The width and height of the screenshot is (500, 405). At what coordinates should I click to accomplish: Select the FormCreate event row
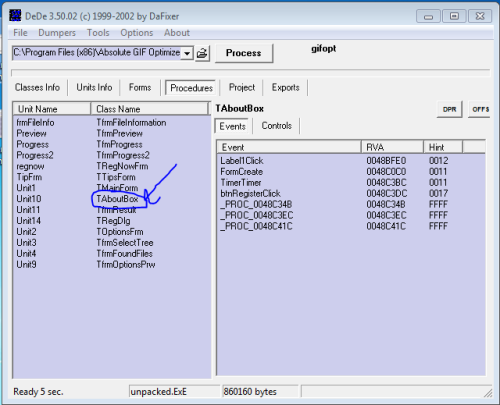tap(351, 172)
